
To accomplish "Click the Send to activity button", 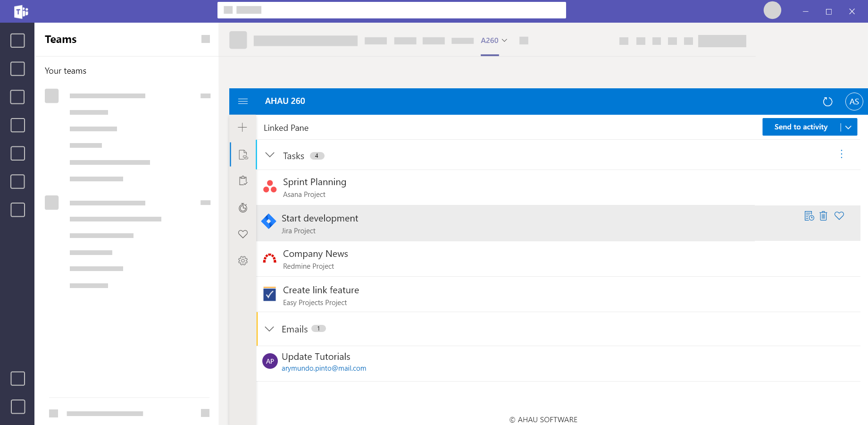I will tap(801, 127).
